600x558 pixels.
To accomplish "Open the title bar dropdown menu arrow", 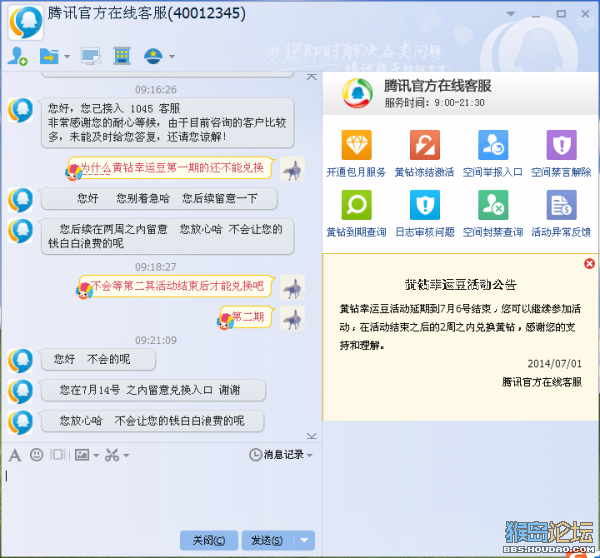I will pyautogui.click(x=510, y=14).
